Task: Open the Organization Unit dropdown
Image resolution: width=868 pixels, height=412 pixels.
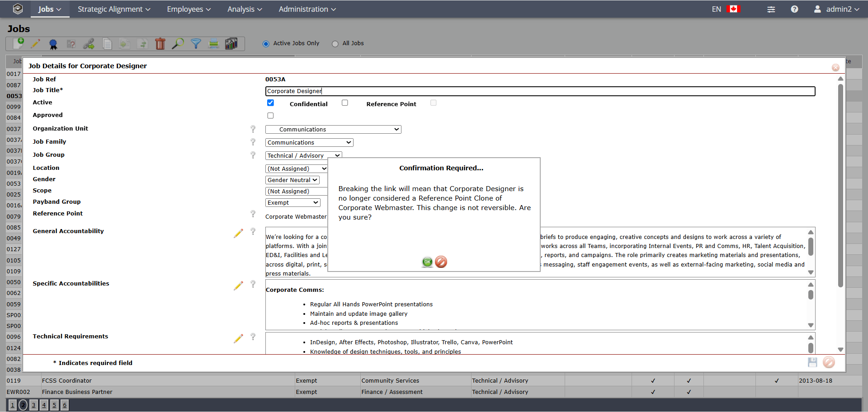Action: [333, 130]
